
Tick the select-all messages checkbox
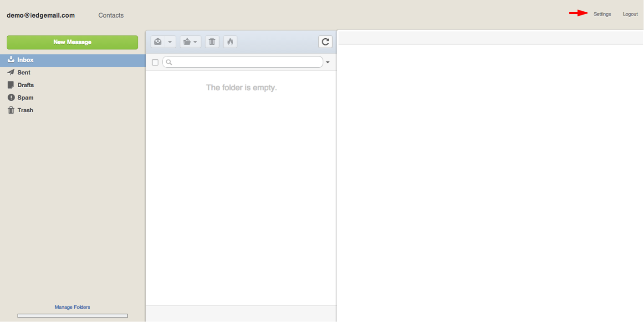coord(155,62)
